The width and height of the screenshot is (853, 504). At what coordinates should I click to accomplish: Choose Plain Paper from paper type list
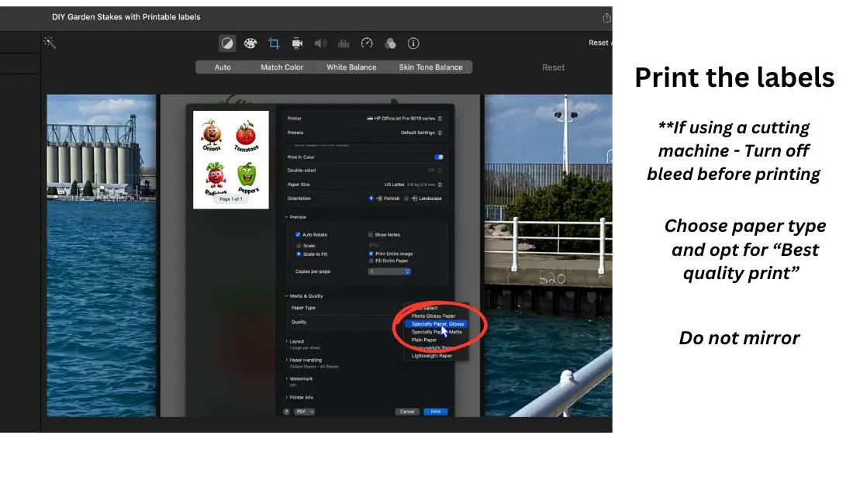coord(424,340)
